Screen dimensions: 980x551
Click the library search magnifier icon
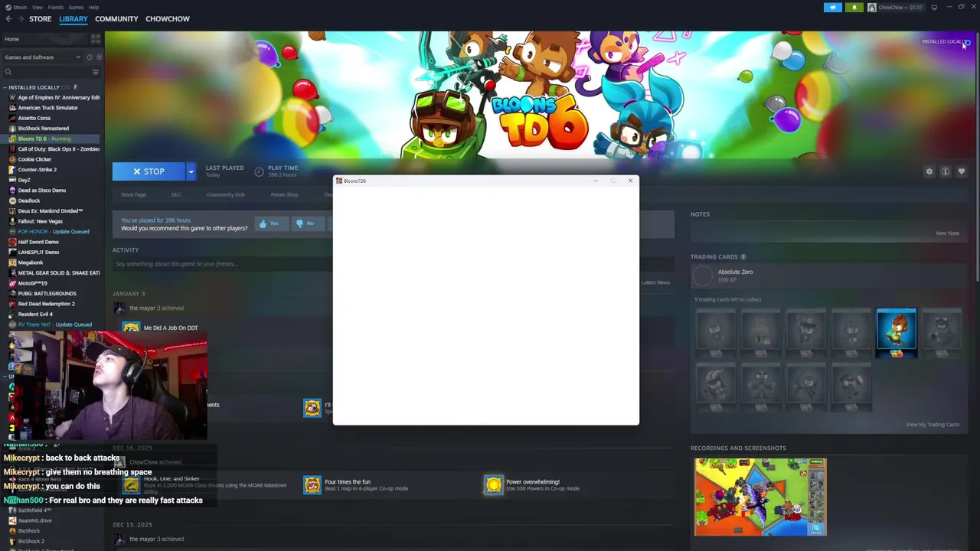(8, 72)
